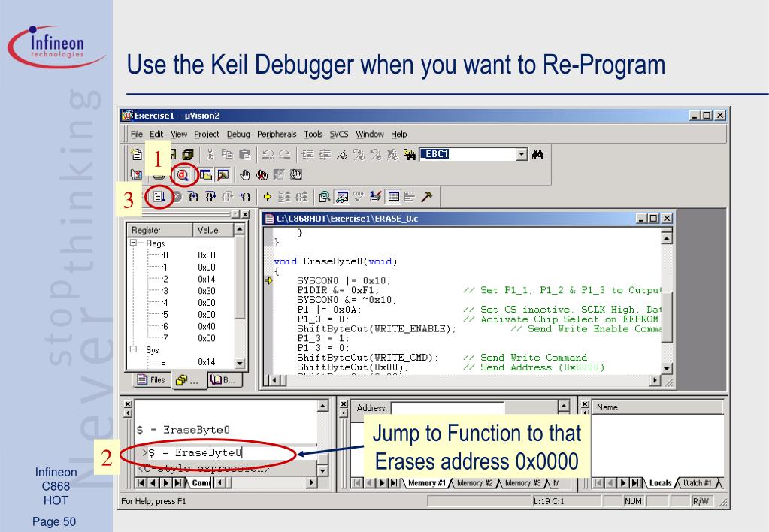Toggle the Output Window toolbar button
The image size is (769, 532).
coord(223,175)
